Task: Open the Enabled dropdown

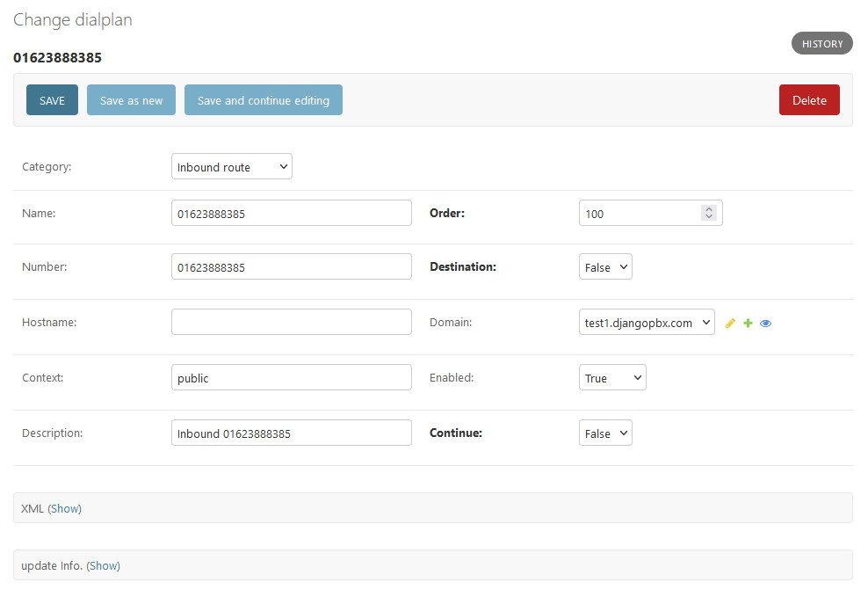Action: point(612,378)
